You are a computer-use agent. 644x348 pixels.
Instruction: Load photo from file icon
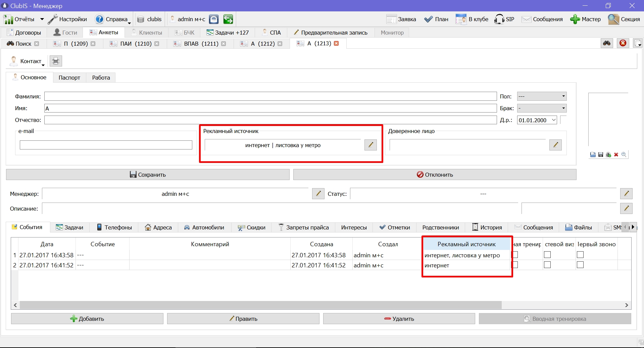[593, 155]
